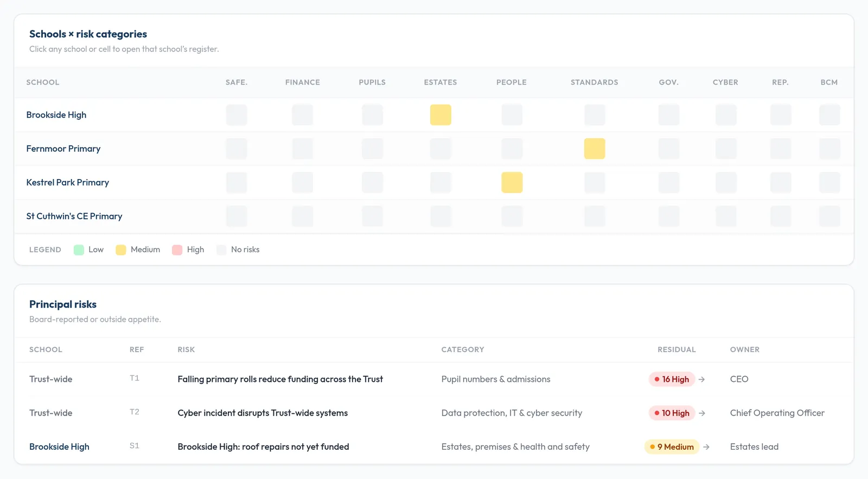
Task: Open risk 'Brookside High: roof repairs not yet funded'
Action: click(263, 447)
